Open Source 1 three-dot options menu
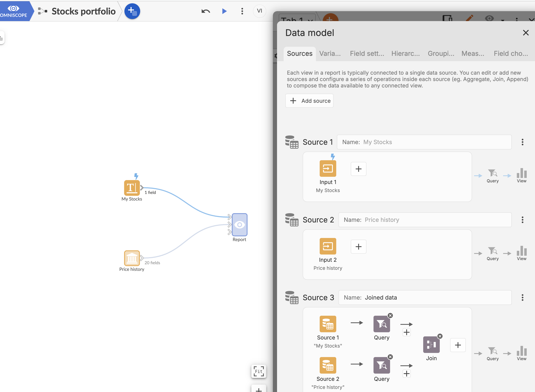 [522, 142]
